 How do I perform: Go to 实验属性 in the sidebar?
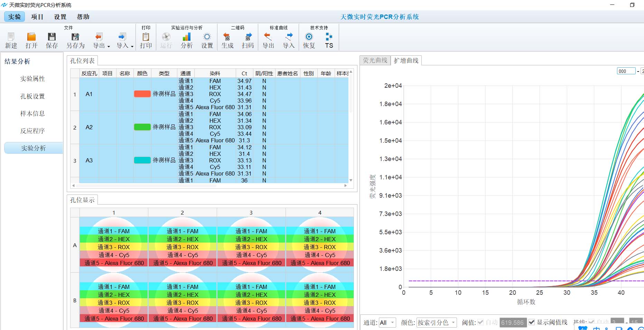(32, 79)
